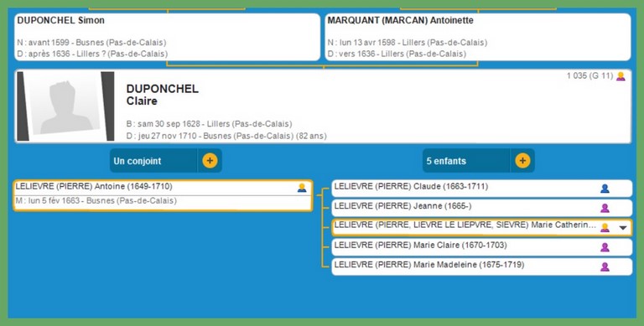This screenshot has width=644, height=326.
Task: Click the Sosa number '1 035 (G 11)'
Action: [589, 76]
